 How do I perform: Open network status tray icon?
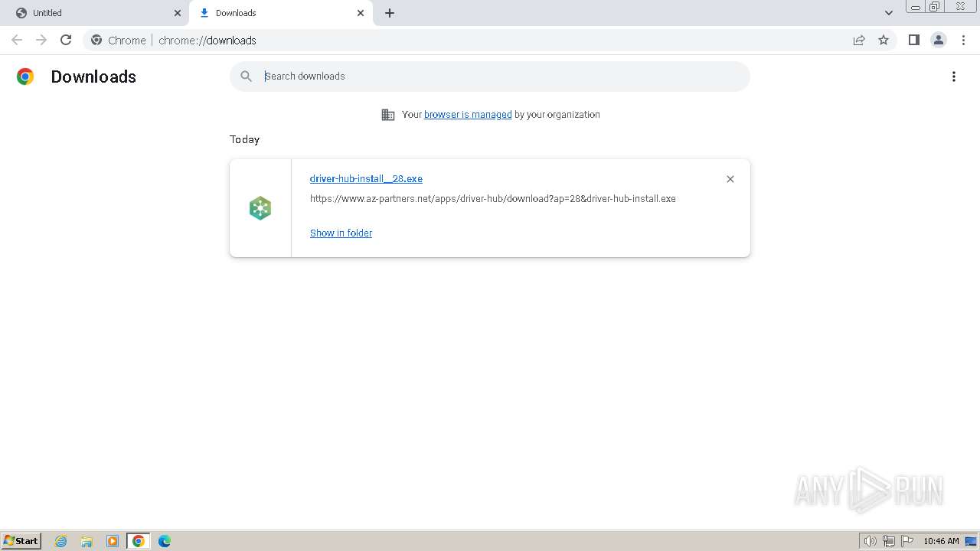click(x=889, y=541)
